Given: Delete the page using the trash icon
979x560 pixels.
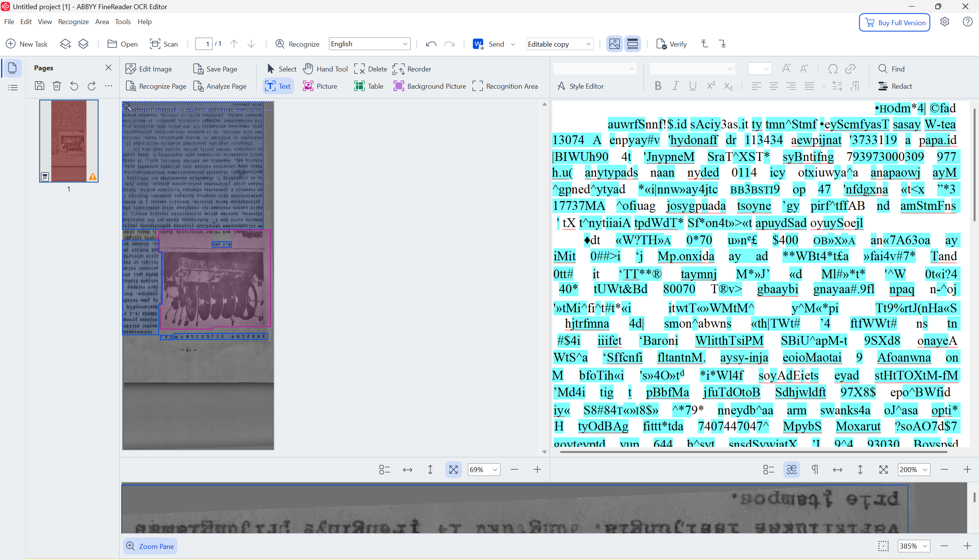Looking at the screenshot, I should click(57, 86).
